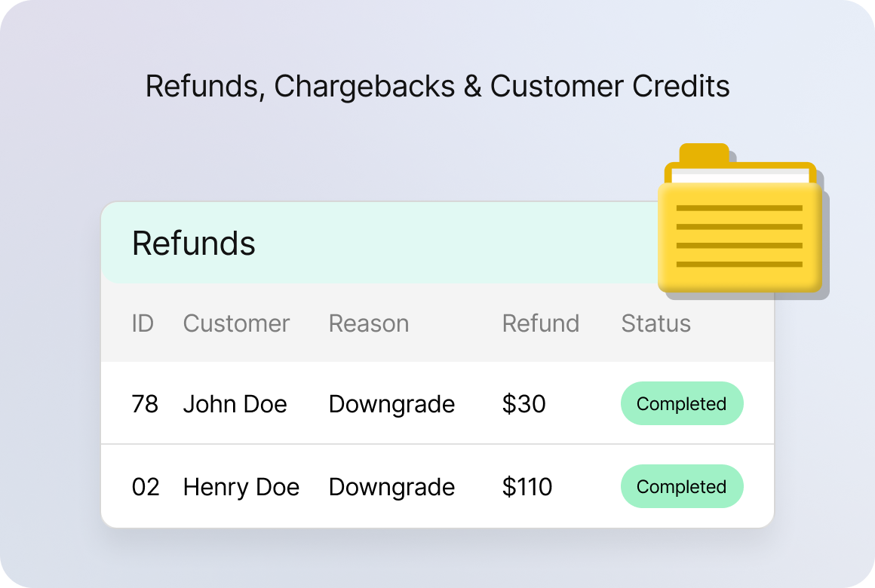Click refund ID 02
Screen dimensions: 875x588
tap(146, 487)
